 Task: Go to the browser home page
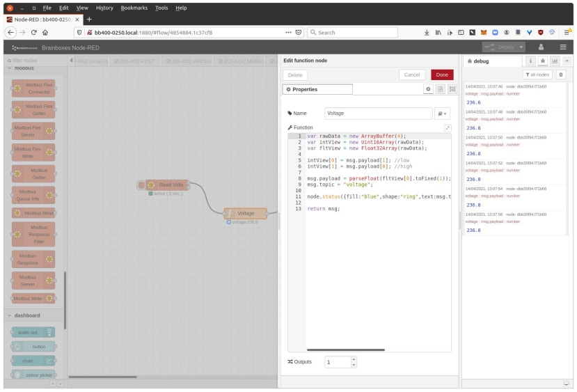(x=45, y=33)
